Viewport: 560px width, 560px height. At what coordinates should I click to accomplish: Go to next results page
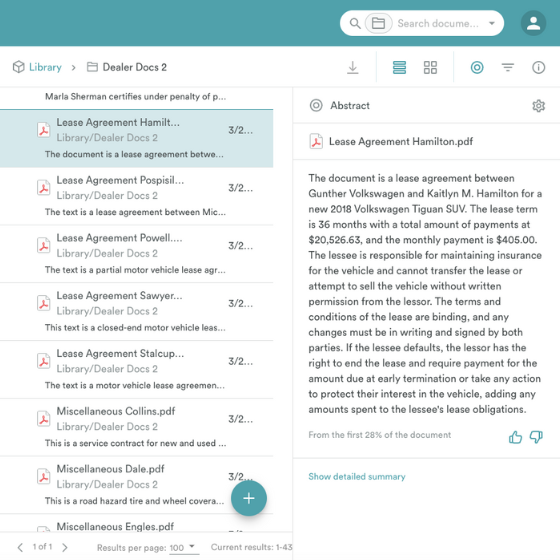(x=65, y=547)
